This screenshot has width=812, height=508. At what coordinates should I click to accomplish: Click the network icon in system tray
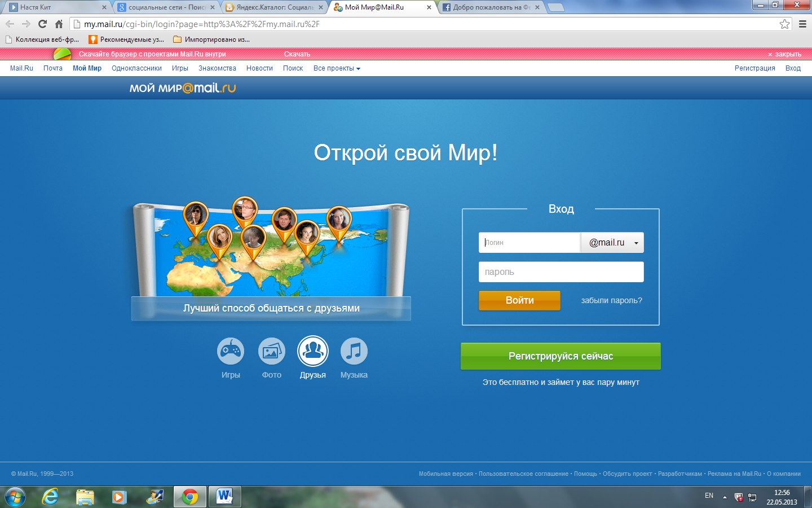[x=752, y=497]
